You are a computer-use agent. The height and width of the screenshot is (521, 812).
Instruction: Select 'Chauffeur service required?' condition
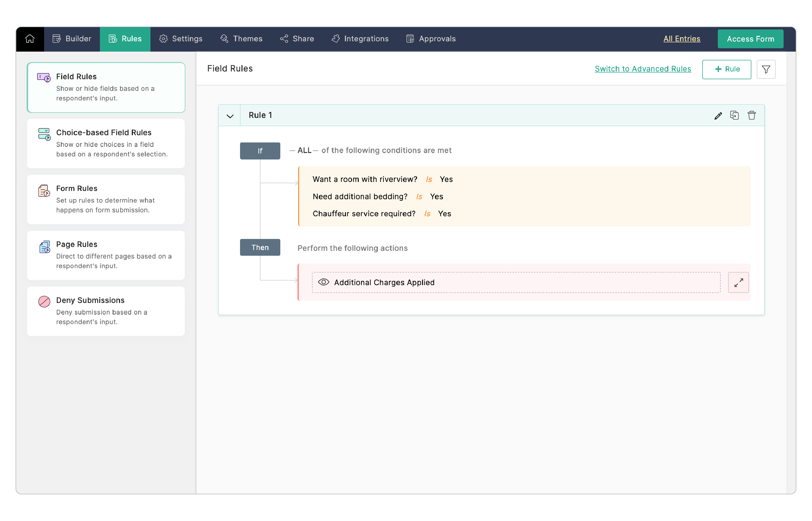pos(382,214)
